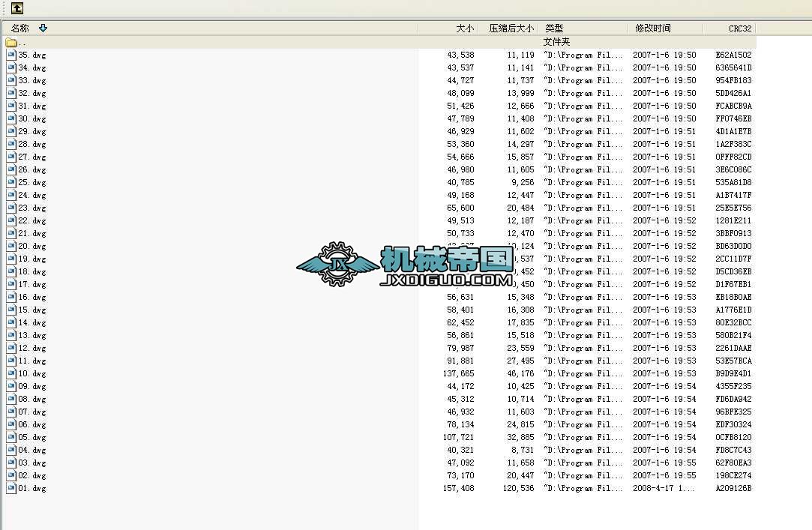Toggle sort order via the arrow beside 名称

point(43,28)
